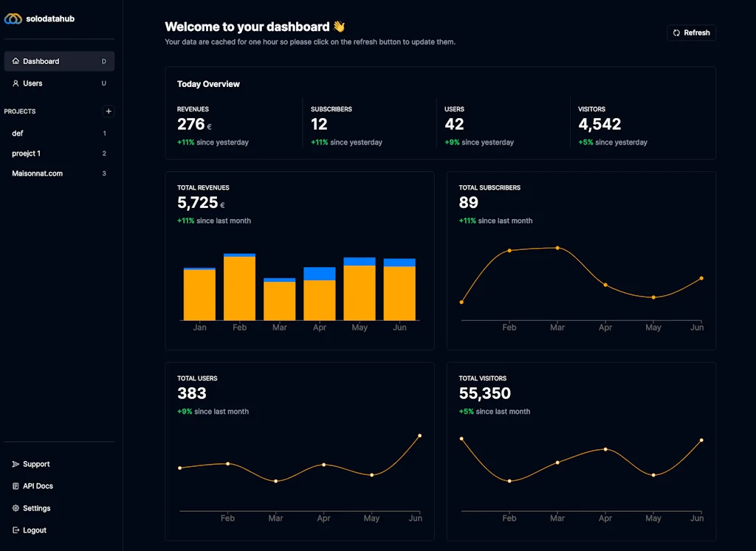Viewport: 756px width, 551px height.
Task: Click the plus icon to add a project
Action: 108,111
